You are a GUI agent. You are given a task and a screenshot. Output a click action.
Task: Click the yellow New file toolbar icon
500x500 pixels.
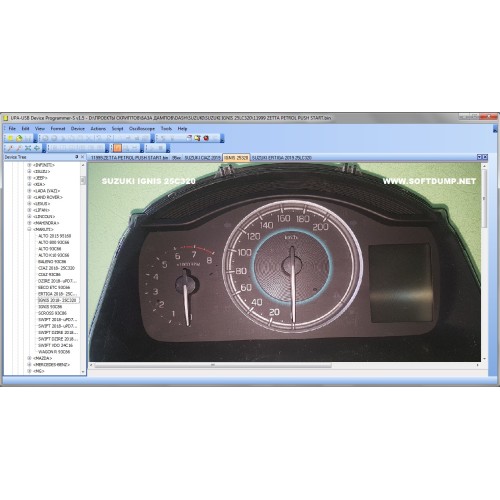tap(11, 138)
